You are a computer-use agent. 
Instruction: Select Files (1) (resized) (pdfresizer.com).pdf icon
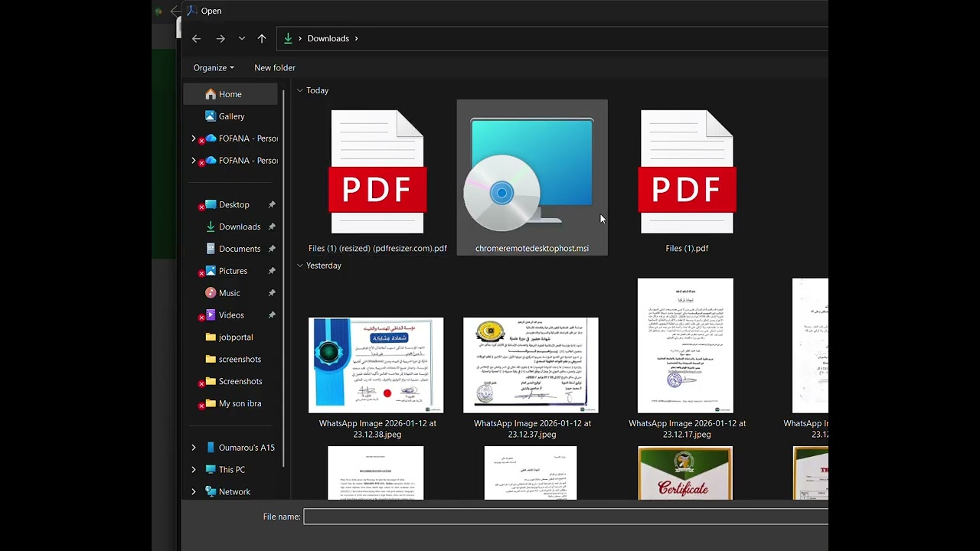[377, 171]
